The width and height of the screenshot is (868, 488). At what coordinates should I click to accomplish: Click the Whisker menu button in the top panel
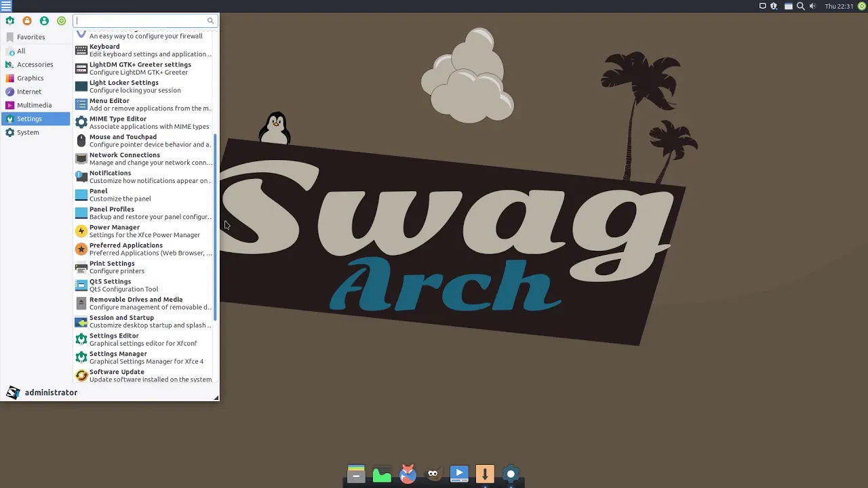click(6, 6)
